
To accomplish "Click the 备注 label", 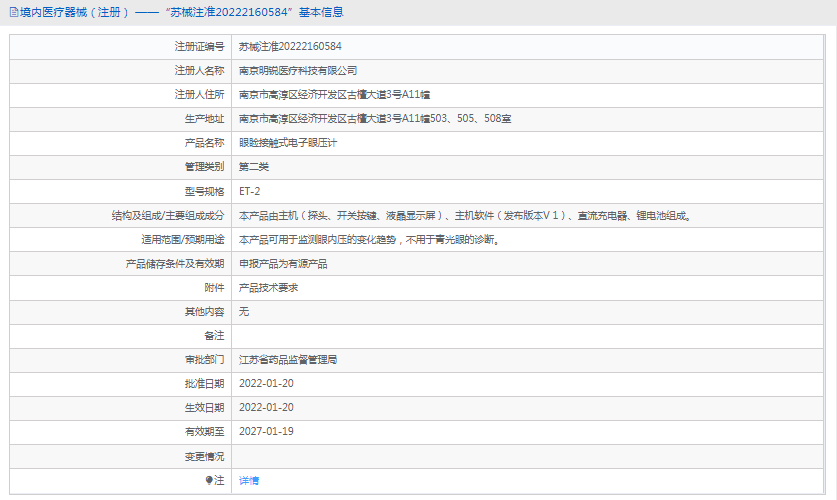I will pyautogui.click(x=215, y=336).
